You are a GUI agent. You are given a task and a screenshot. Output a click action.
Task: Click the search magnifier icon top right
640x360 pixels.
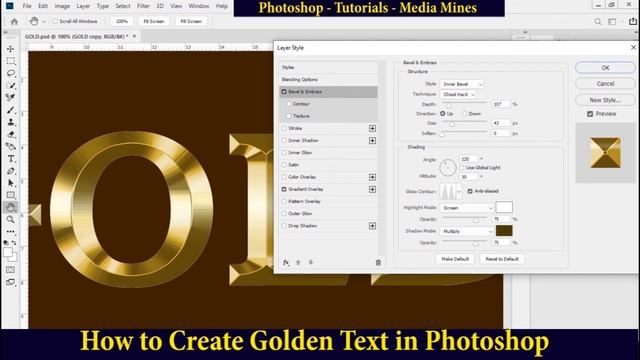pyautogui.click(x=598, y=22)
